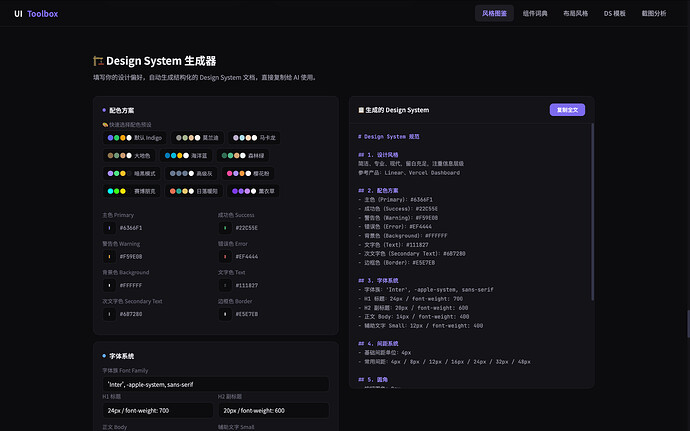Viewport: 690px width, 431px height.
Task: Open the Success color swatch picker
Action: tap(225, 228)
